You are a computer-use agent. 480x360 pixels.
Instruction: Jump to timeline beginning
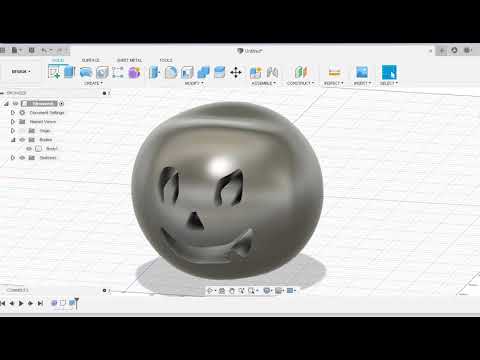pos(3,303)
